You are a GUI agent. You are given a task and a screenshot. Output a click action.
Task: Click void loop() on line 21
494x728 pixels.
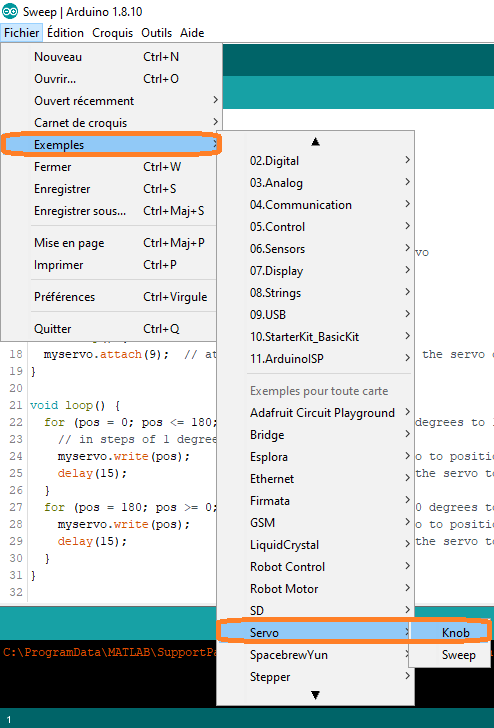tap(68, 405)
